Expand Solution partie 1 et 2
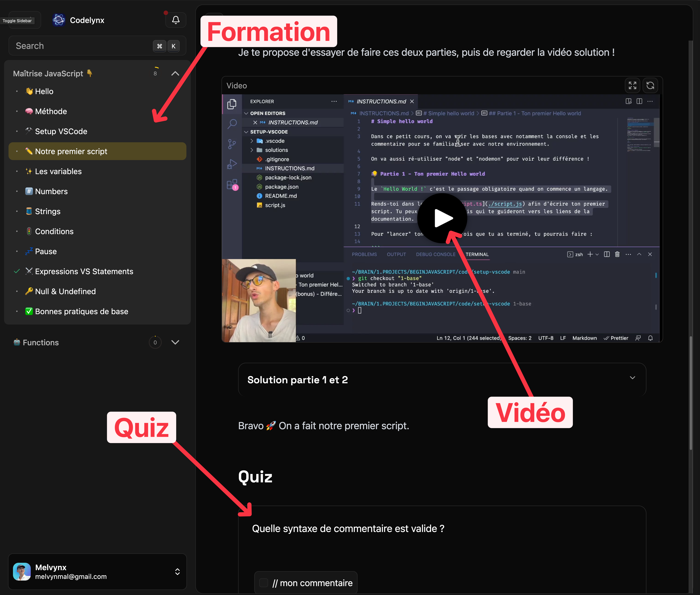This screenshot has height=595, width=700. [x=442, y=380]
